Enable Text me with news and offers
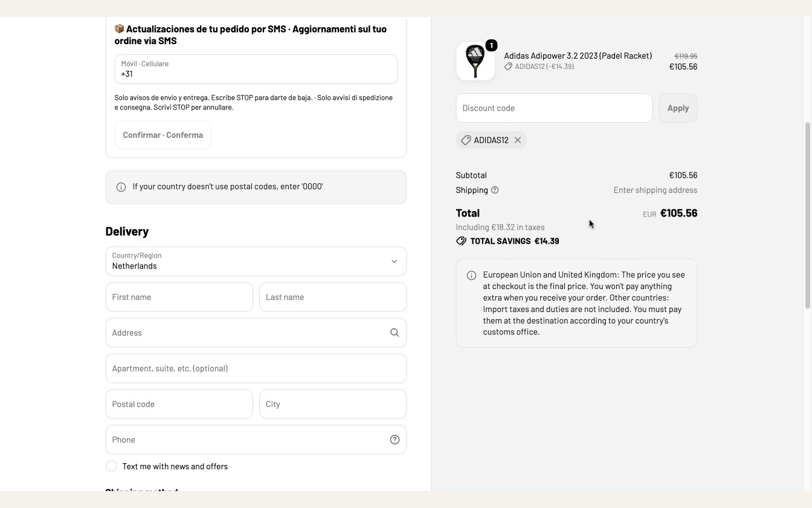812x508 pixels. point(111,466)
